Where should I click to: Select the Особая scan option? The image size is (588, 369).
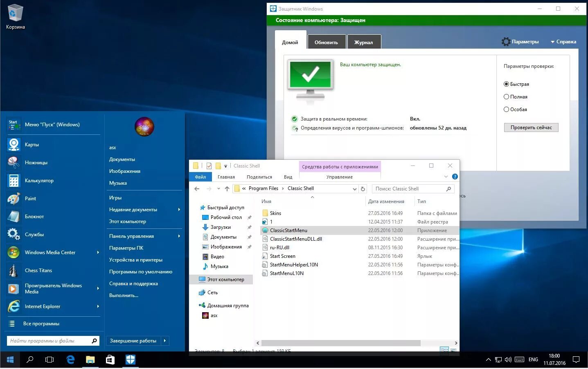(515, 110)
